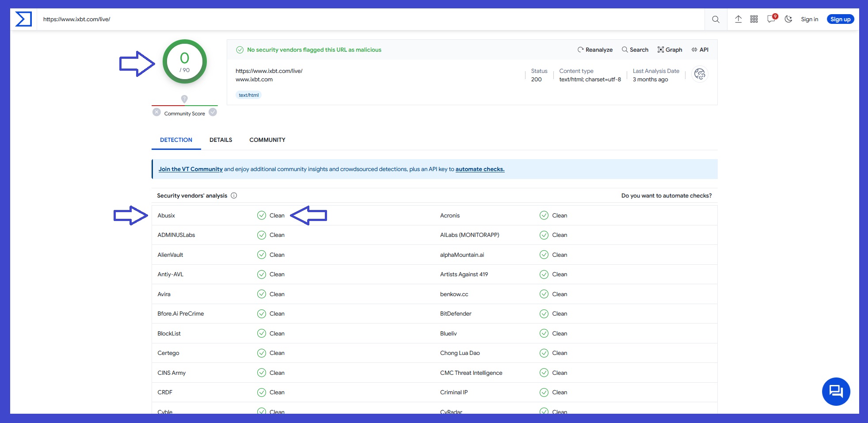The height and width of the screenshot is (423, 868).
Task: Click the www.ixbt.com domain text
Action: click(254, 80)
